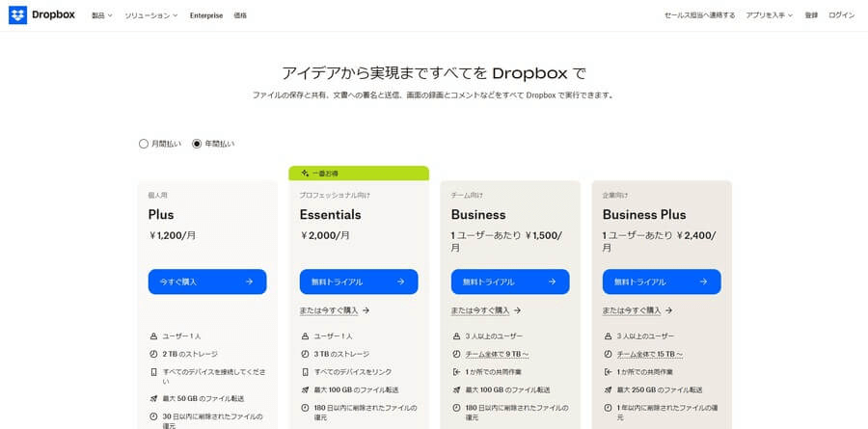The width and height of the screenshot is (868, 429).
Task: Open the 製品 dropdown menu
Action: coord(102,15)
